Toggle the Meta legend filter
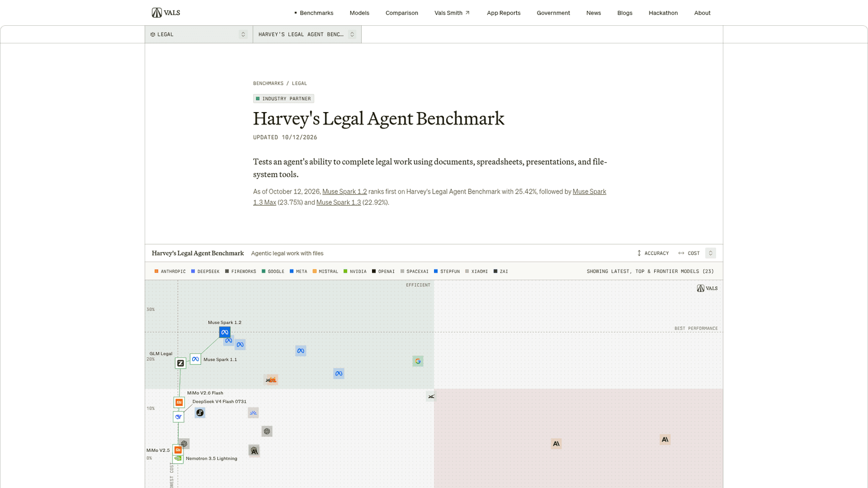Image resolution: width=868 pixels, height=488 pixels. point(299,271)
